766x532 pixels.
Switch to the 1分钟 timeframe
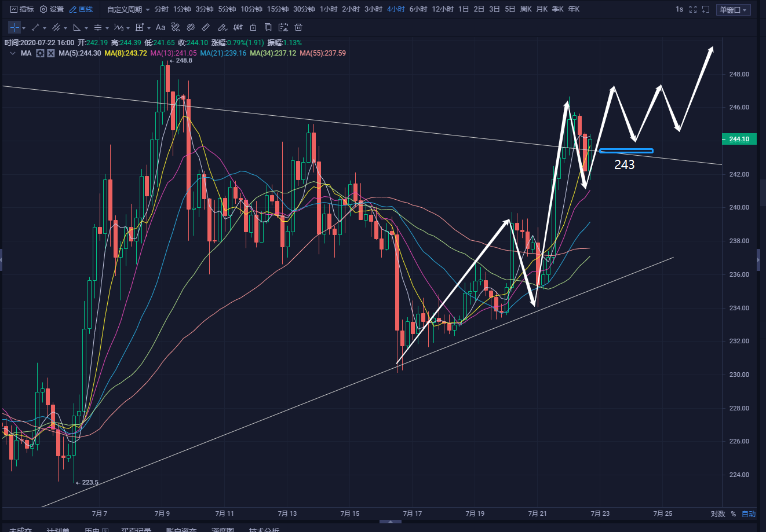point(182,9)
